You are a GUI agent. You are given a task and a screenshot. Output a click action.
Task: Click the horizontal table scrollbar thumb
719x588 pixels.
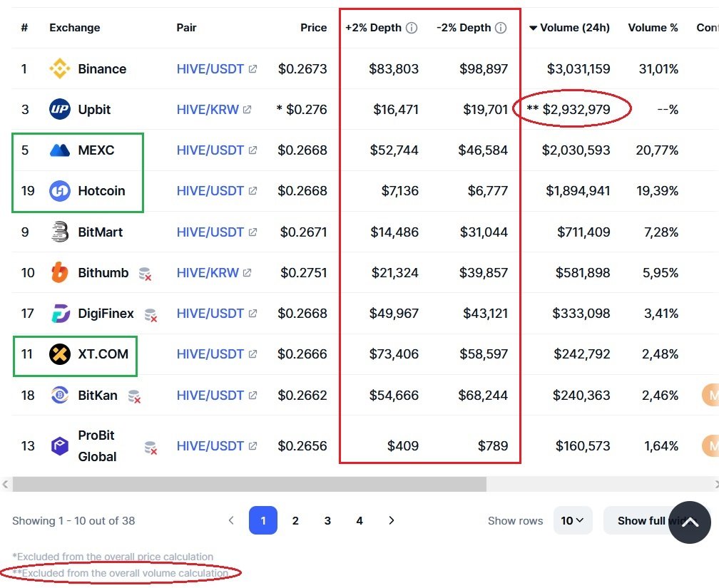[250, 484]
